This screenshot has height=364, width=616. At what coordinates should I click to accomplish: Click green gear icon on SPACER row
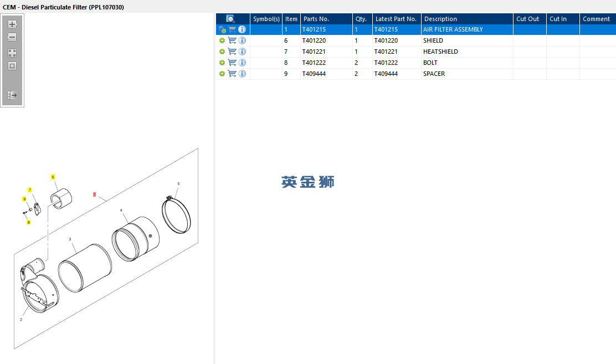(222, 74)
